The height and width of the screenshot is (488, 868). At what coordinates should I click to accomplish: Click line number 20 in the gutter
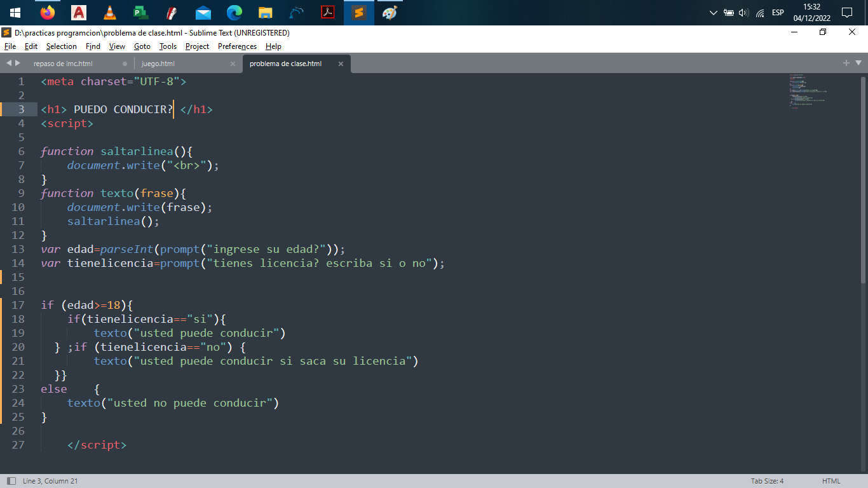[18, 347]
